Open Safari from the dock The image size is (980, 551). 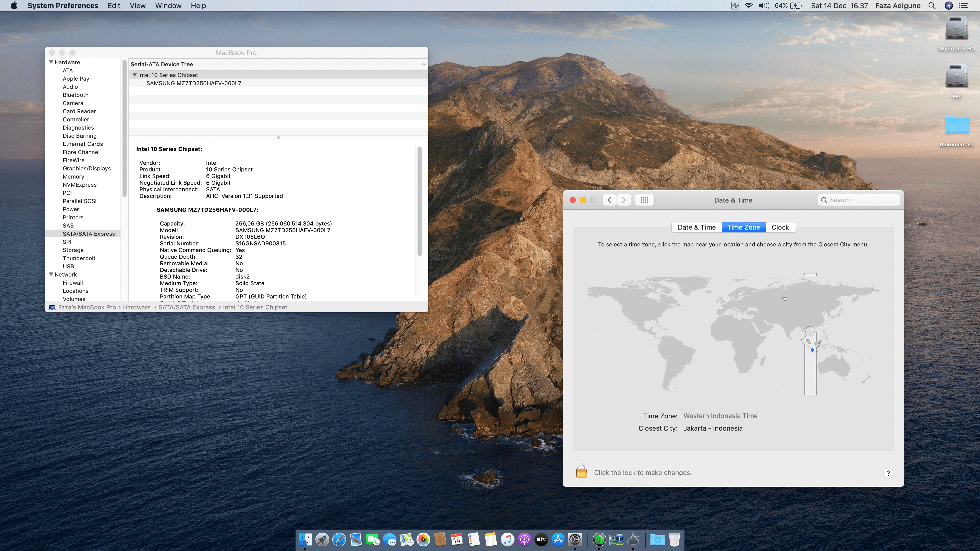[x=339, y=539]
